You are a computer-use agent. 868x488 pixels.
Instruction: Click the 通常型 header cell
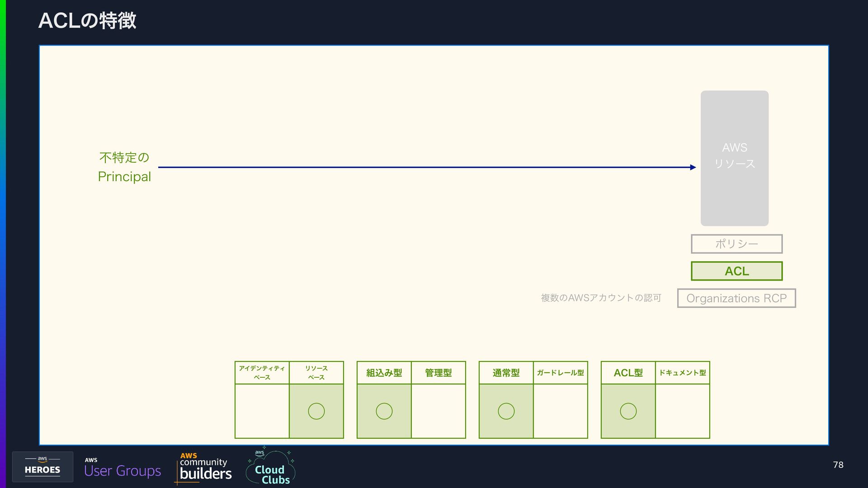coord(506,373)
